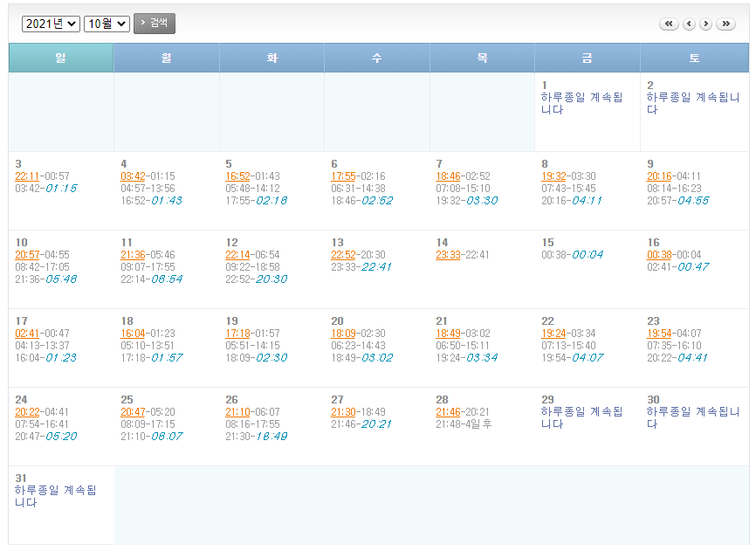Open the 18:49 link on day 21
The image size is (756, 551).
449,334
